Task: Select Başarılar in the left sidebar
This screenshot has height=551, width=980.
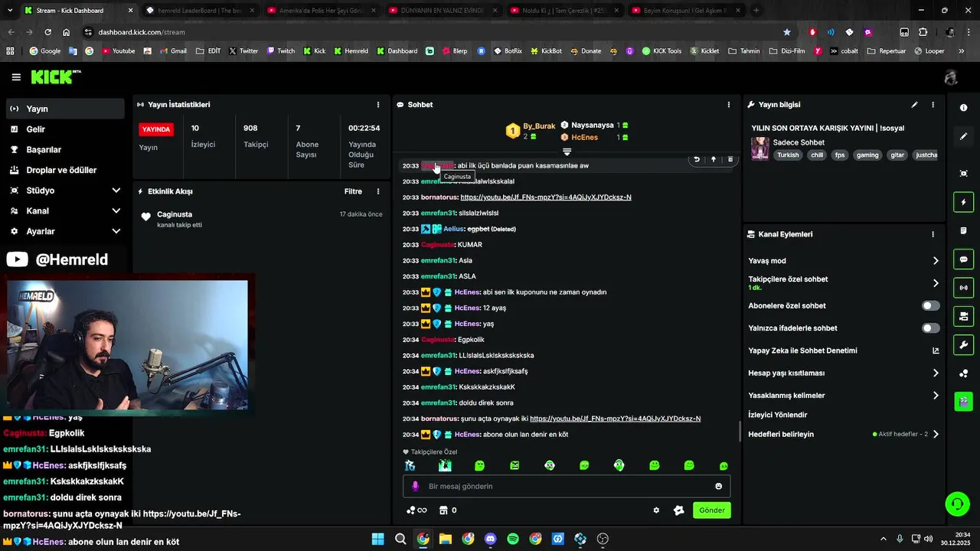Action: (65, 149)
